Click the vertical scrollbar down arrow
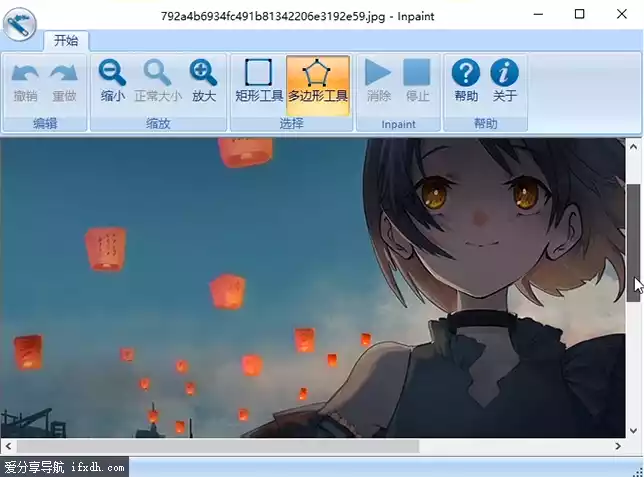This screenshot has width=644, height=477. [x=633, y=429]
